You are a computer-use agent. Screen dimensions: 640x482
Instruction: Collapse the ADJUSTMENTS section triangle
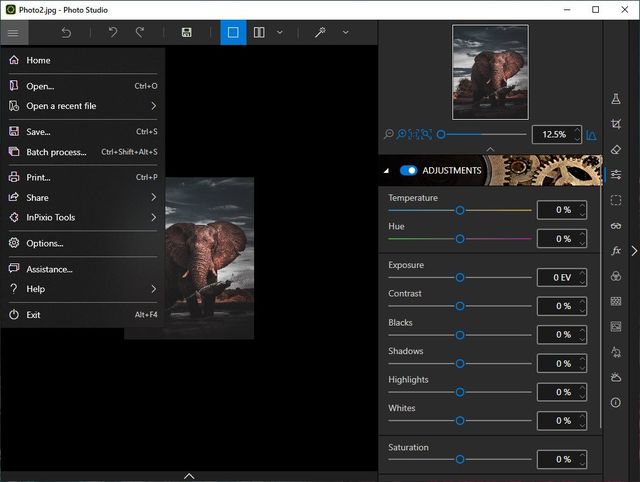[x=386, y=171]
